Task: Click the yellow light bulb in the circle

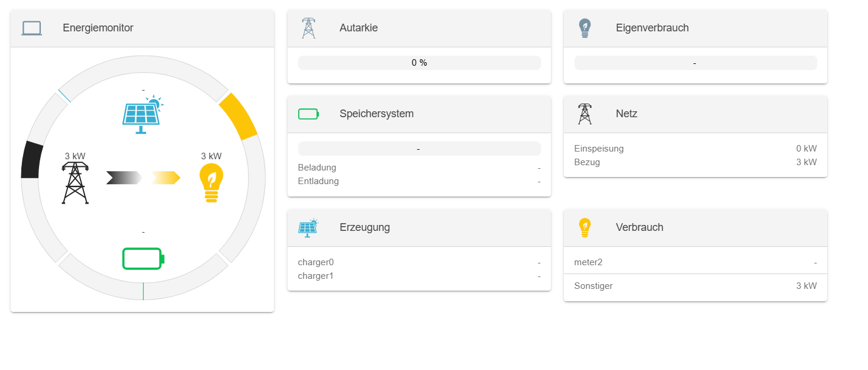Action: (211, 183)
